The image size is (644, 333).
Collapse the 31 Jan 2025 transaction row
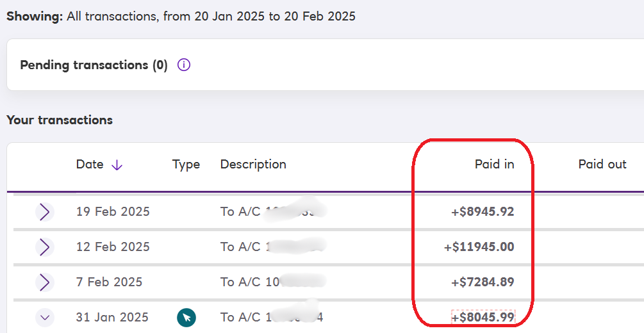[x=44, y=317]
